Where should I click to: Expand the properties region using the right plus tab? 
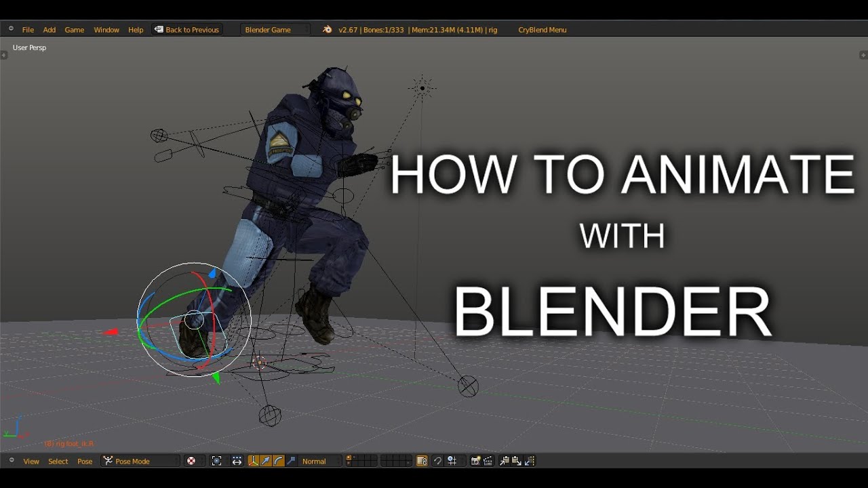(x=864, y=55)
